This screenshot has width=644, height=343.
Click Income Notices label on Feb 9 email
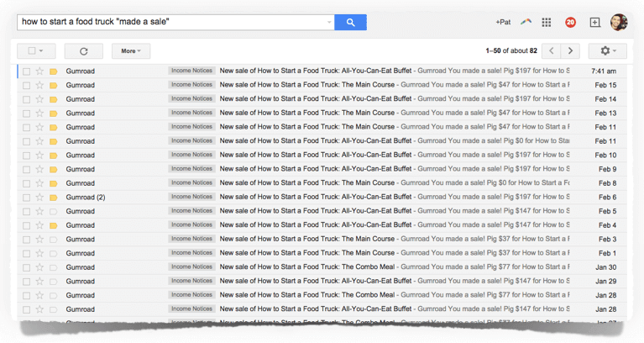pos(191,169)
